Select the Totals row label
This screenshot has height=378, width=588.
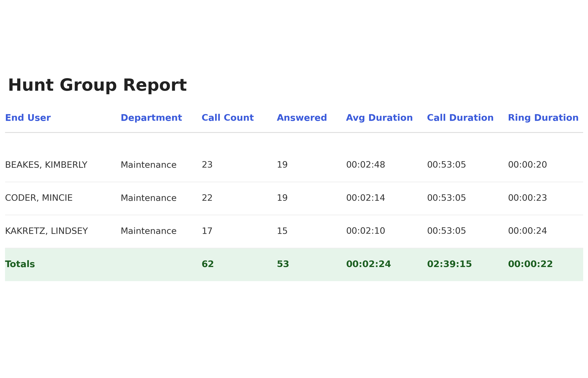point(20,264)
